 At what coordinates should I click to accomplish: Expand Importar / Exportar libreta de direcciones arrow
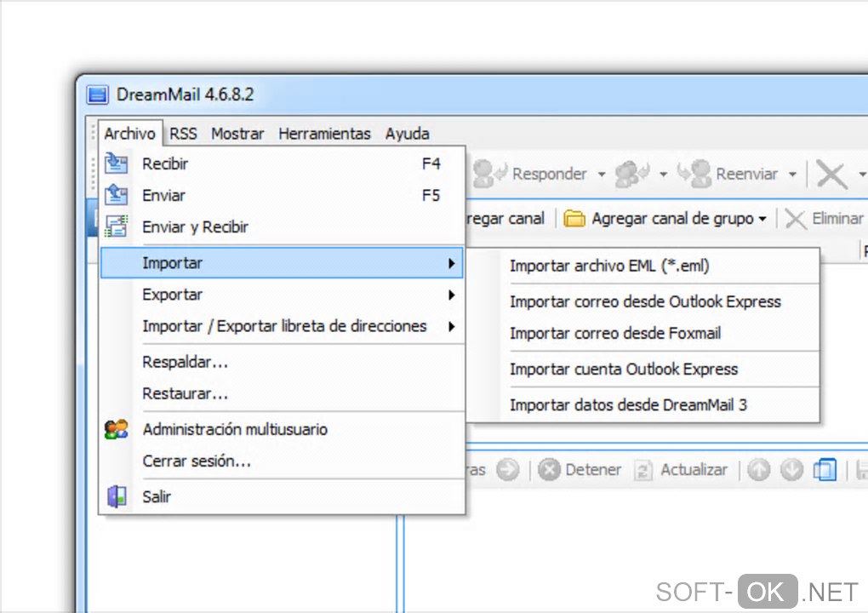pyautogui.click(x=452, y=326)
